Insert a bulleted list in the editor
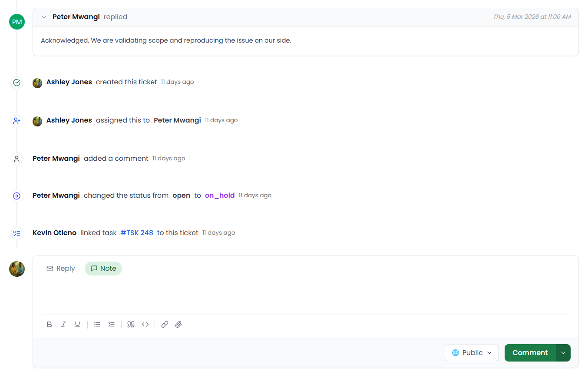Image resolution: width=588 pixels, height=375 pixels. tap(97, 324)
